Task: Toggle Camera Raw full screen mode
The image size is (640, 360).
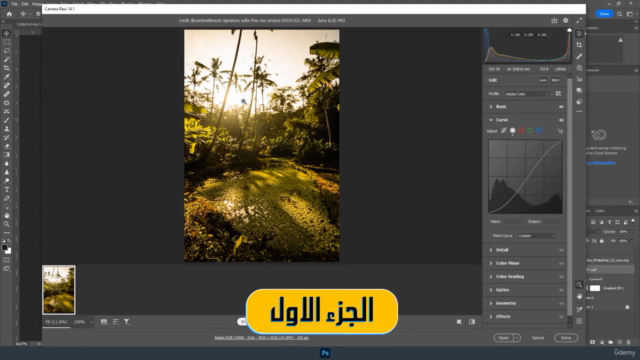Action: pos(579,20)
